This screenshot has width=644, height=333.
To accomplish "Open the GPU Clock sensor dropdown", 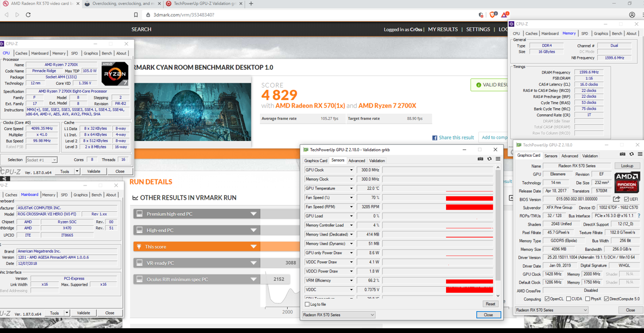I will pyautogui.click(x=351, y=170).
